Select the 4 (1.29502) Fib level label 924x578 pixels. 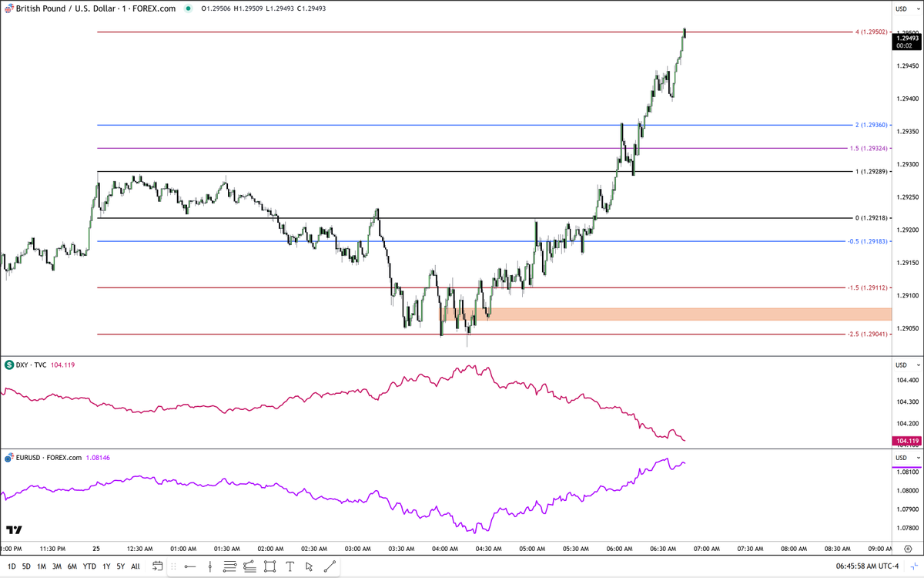click(x=872, y=32)
